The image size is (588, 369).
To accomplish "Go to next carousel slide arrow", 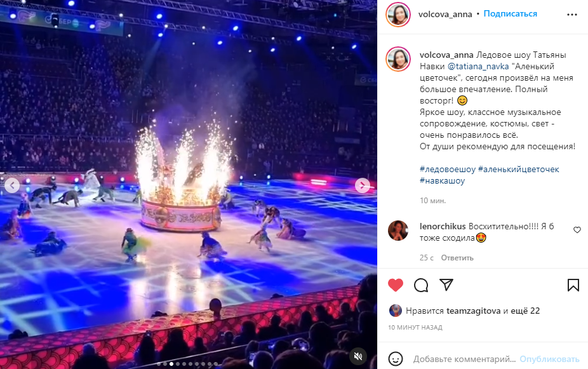I will pos(362,185).
